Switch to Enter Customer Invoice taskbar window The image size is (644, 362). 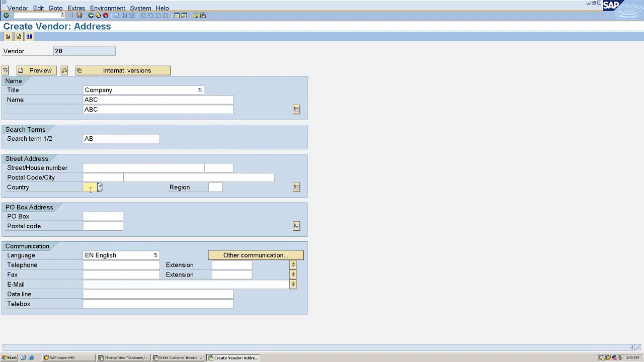click(x=179, y=357)
